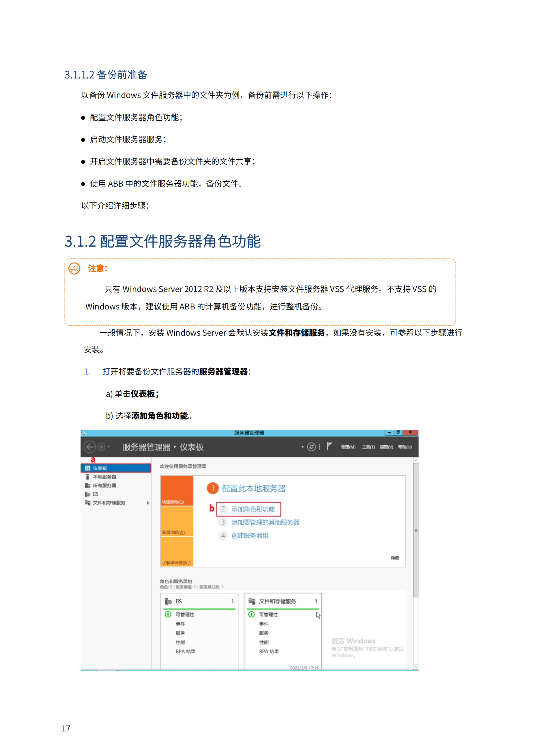The height and width of the screenshot is (756, 535).
Task: Click the 服务器管理器 breadcrumb in the header
Action: (x=146, y=447)
